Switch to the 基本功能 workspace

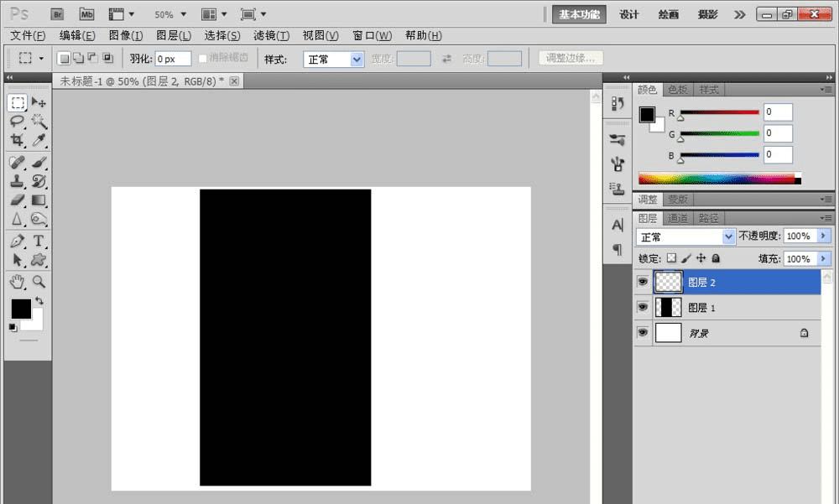(x=580, y=14)
